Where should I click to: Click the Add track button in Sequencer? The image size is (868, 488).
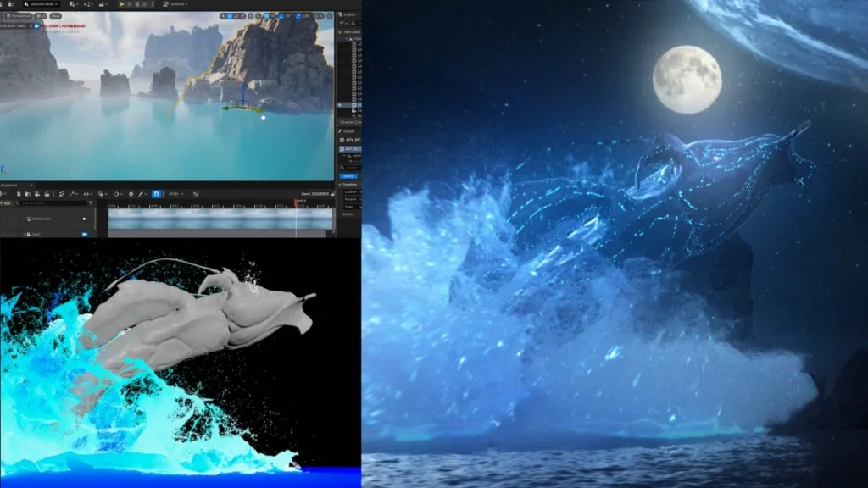[8, 202]
